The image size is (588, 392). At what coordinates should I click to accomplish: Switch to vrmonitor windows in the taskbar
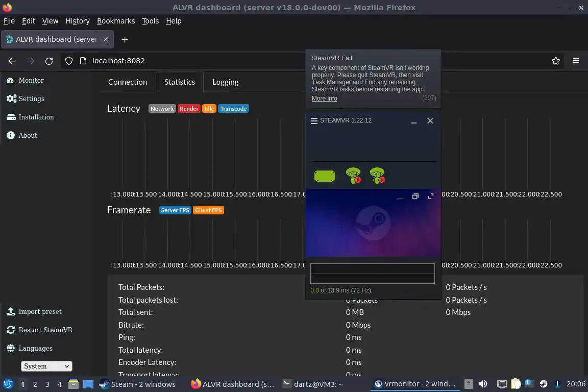[415, 384]
